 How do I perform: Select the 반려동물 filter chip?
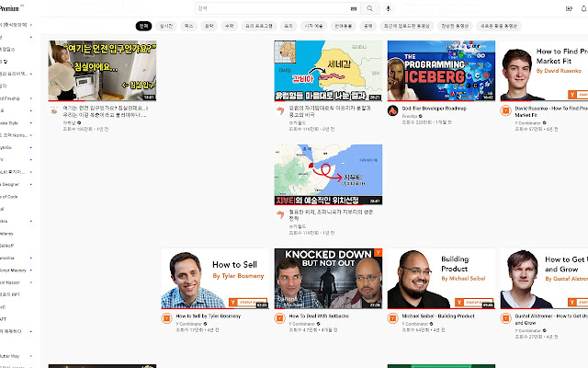pos(343,26)
